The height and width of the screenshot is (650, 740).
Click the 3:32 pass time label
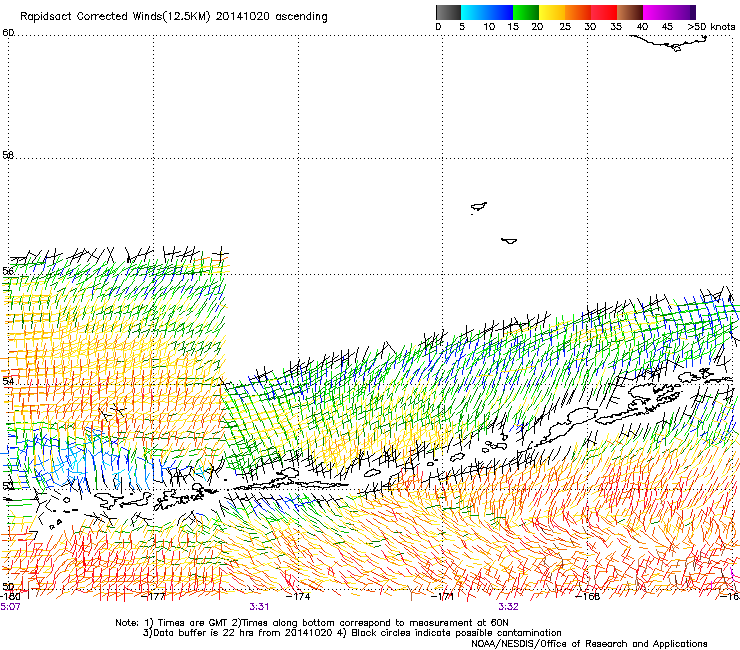tap(508, 607)
